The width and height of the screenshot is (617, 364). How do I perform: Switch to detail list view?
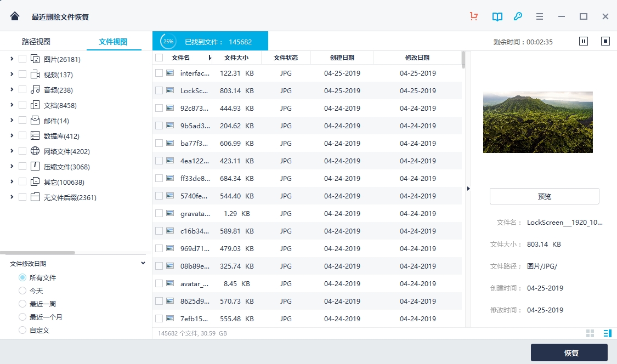tap(608, 333)
